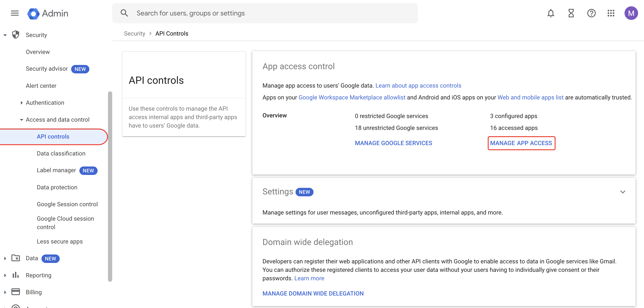Collapse the Security section arrow
Image resolution: width=644 pixels, height=308 pixels.
point(5,35)
